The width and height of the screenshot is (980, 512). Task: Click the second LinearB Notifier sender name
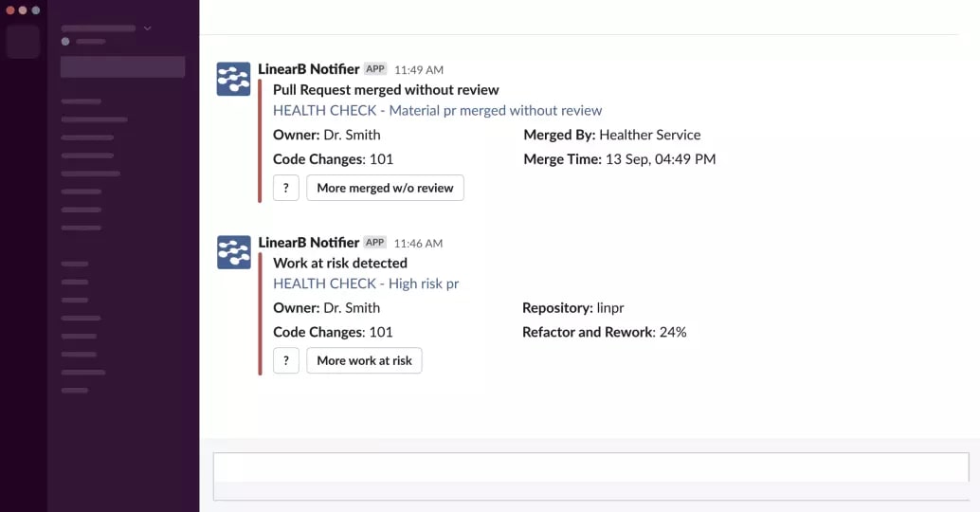click(309, 242)
